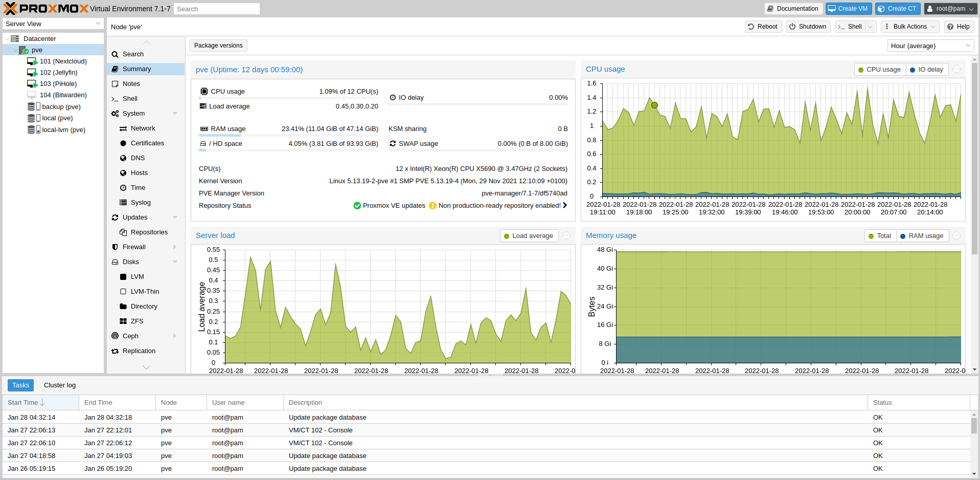Open the Hosts globe icon

(x=123, y=173)
